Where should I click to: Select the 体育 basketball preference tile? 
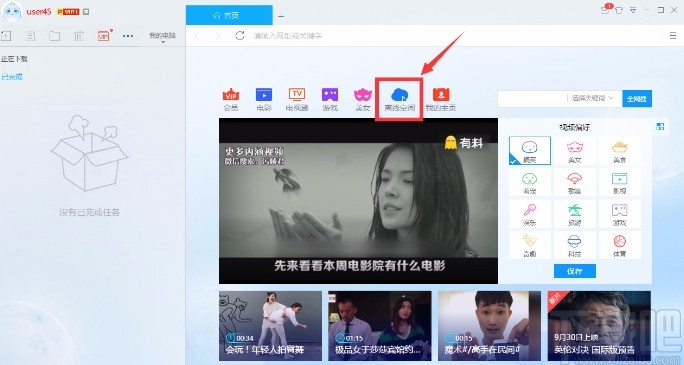pyautogui.click(x=619, y=245)
